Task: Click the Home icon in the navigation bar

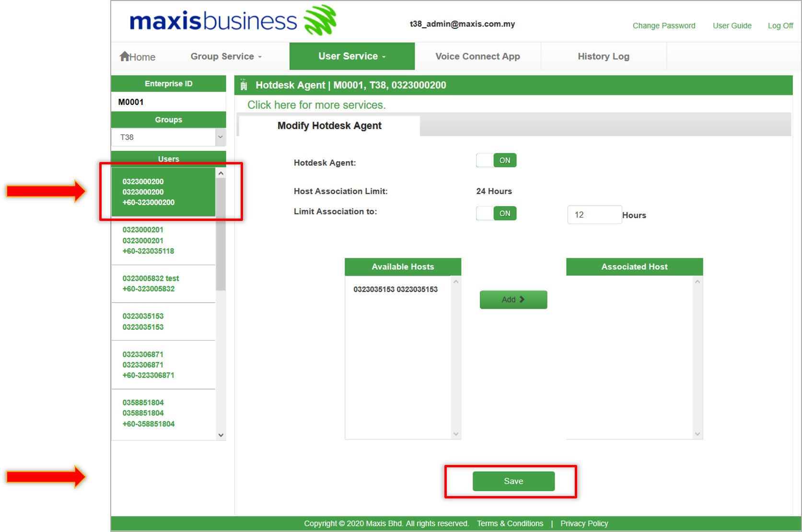Action: pyautogui.click(x=125, y=56)
